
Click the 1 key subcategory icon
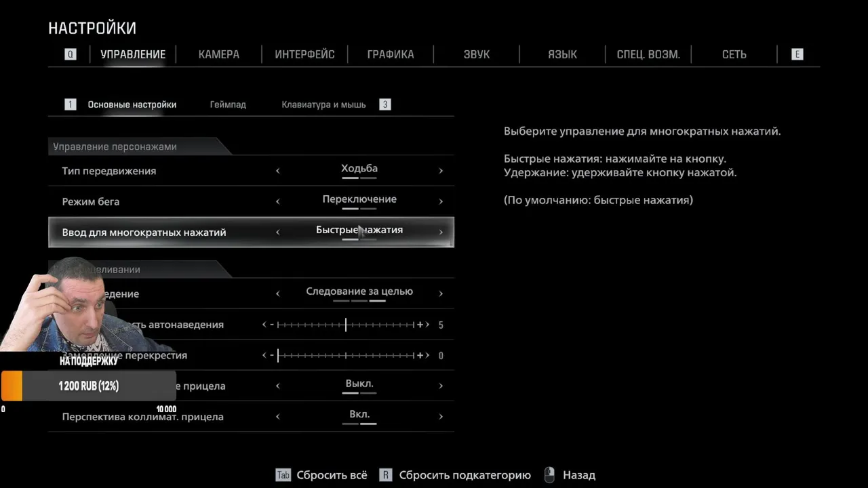[71, 104]
